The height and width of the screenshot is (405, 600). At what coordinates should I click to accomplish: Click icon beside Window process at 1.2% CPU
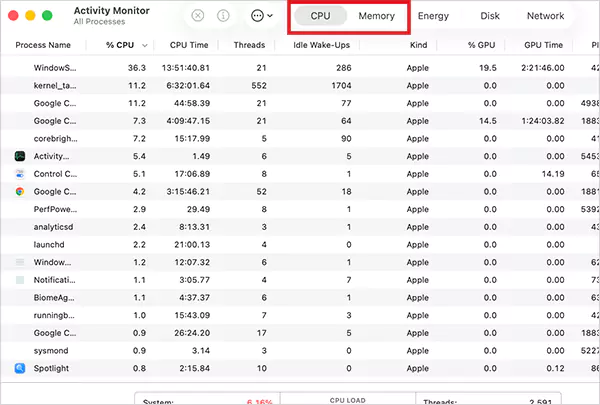pyautogui.click(x=20, y=262)
